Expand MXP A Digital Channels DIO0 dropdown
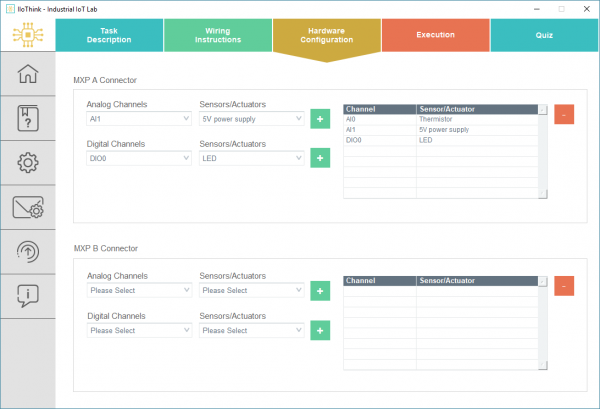 139,158
